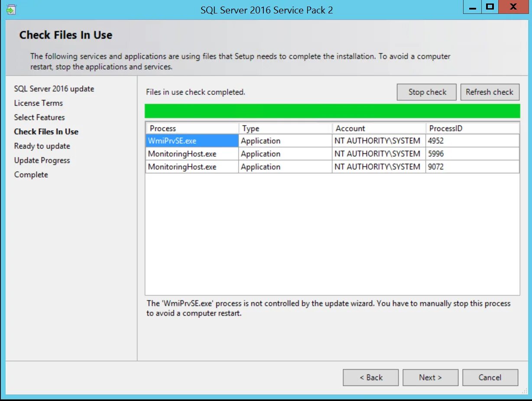Open the License Terms step
Screen dimensions: 532x401
tap(39, 103)
